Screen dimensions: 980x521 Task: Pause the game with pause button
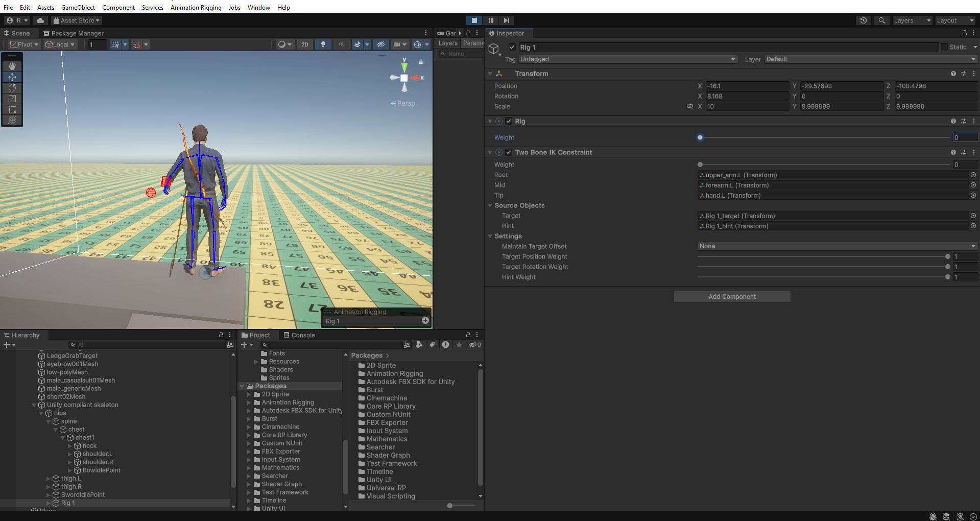490,20
